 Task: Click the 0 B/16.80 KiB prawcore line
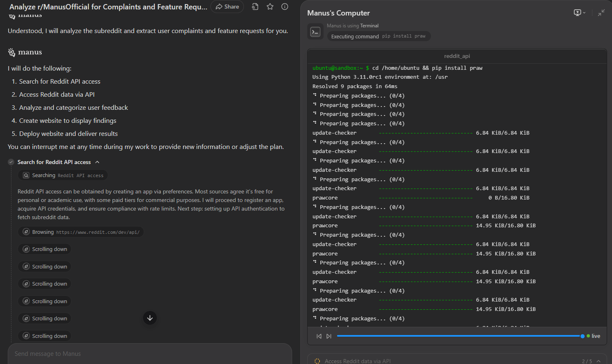point(421,198)
